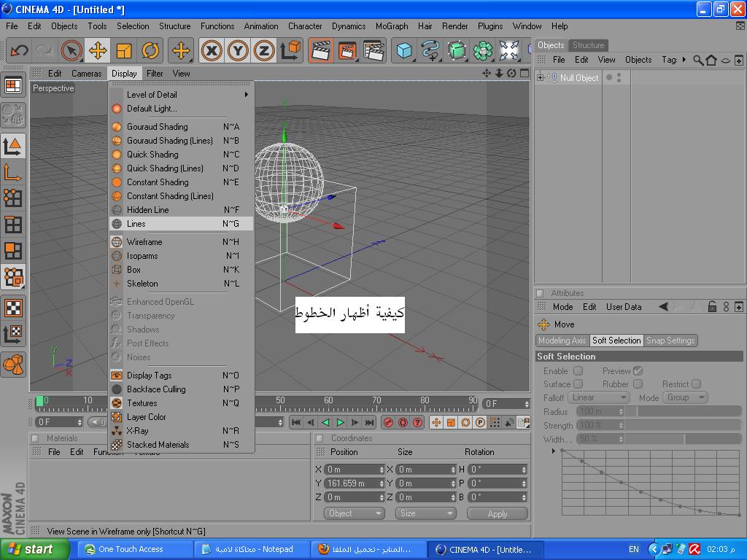The height and width of the screenshot is (560, 747).
Task: Switch to Structure tab
Action: (588, 45)
